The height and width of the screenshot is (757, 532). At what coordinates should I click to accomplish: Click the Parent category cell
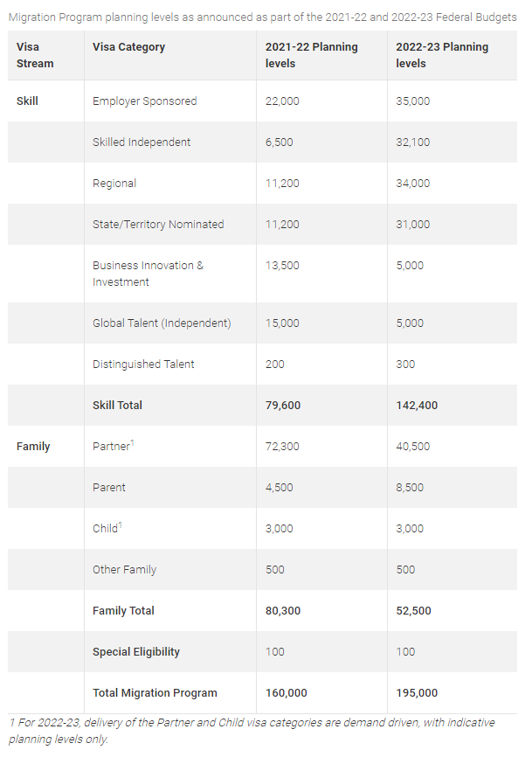[109, 488]
